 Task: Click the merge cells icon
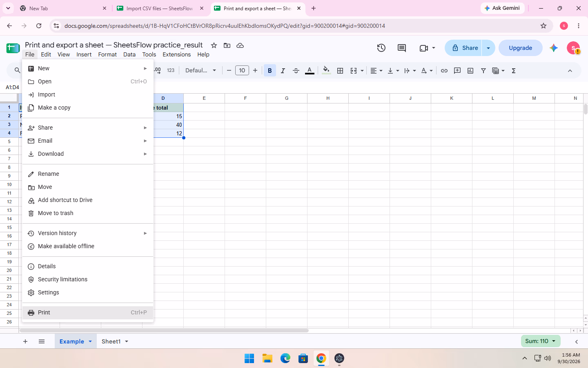pyautogui.click(x=354, y=71)
